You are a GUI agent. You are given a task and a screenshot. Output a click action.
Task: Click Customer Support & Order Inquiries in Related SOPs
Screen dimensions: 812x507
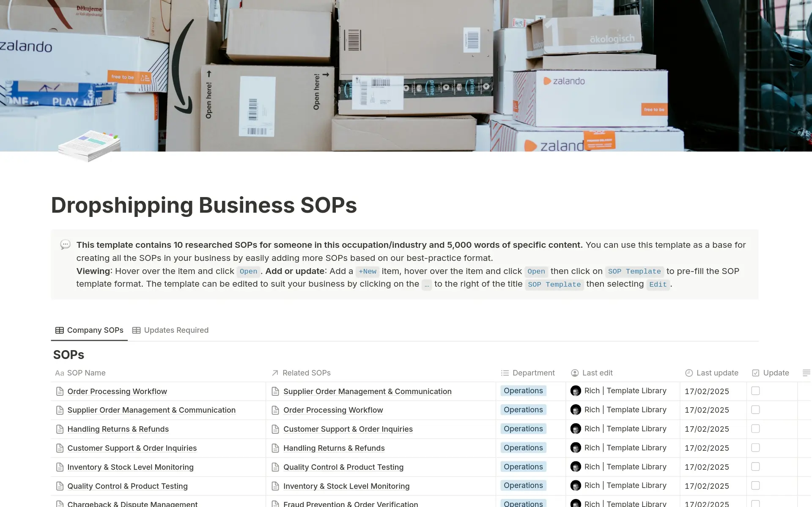(x=348, y=429)
